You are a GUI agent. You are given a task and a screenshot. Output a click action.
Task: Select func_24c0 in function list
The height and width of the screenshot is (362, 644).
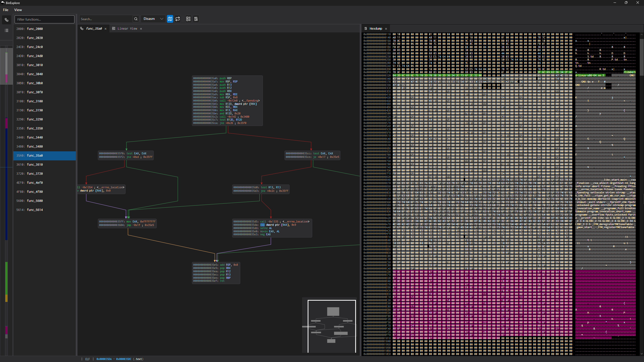pyautogui.click(x=45, y=47)
